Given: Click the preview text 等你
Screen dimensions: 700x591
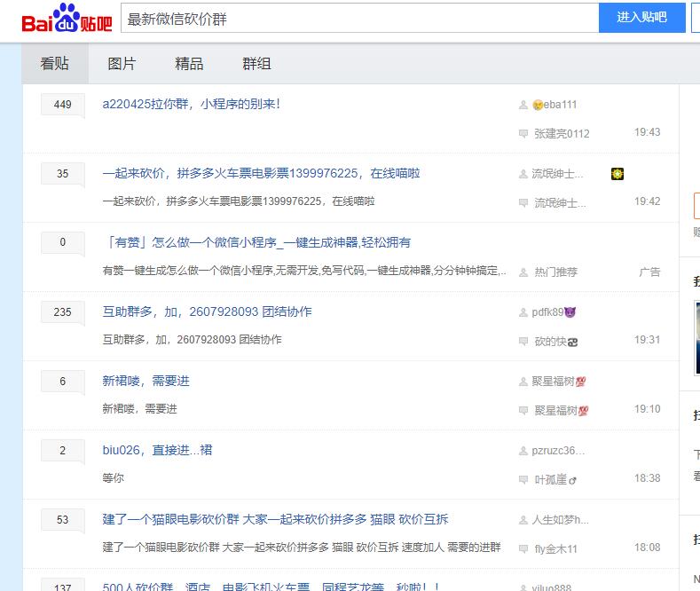Looking at the screenshot, I should pyautogui.click(x=114, y=477).
